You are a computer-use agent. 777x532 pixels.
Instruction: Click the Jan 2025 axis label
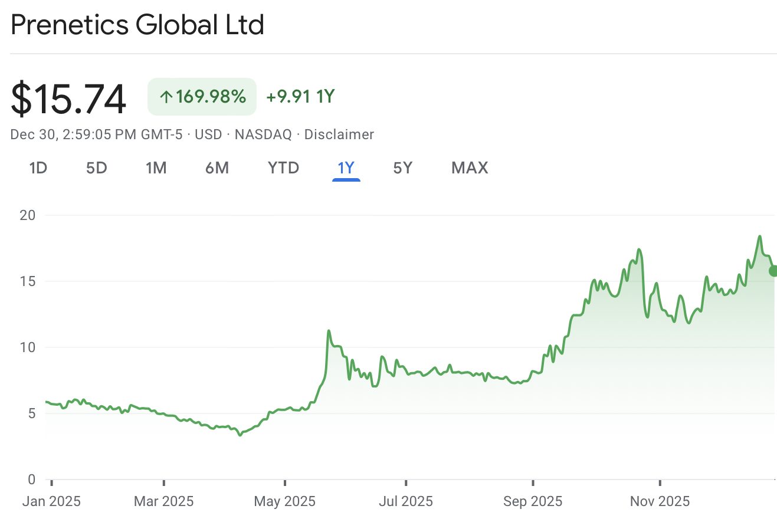(51, 501)
